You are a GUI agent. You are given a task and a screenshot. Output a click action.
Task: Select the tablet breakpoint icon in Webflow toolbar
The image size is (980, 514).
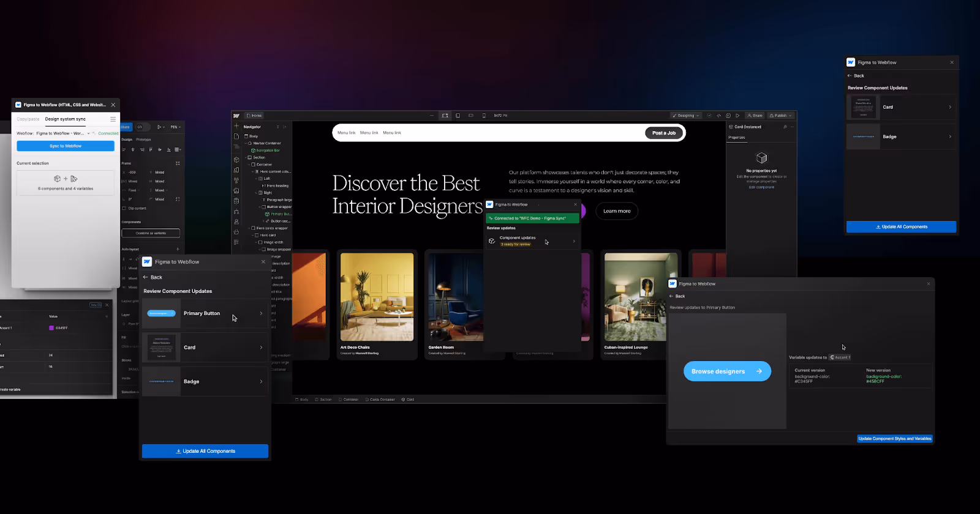tap(458, 116)
